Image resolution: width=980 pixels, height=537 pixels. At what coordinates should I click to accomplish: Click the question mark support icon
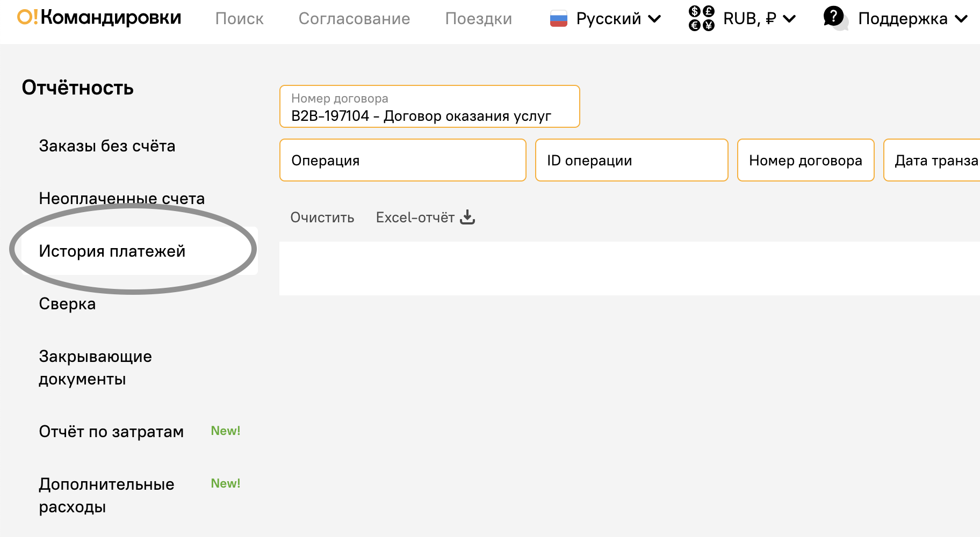pos(835,18)
